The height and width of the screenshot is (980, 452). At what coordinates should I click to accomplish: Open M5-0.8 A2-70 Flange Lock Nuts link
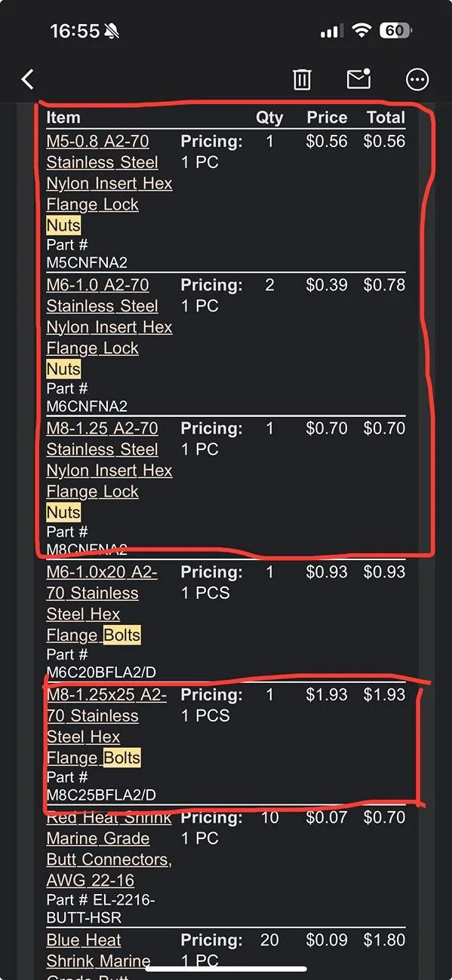pos(109,183)
